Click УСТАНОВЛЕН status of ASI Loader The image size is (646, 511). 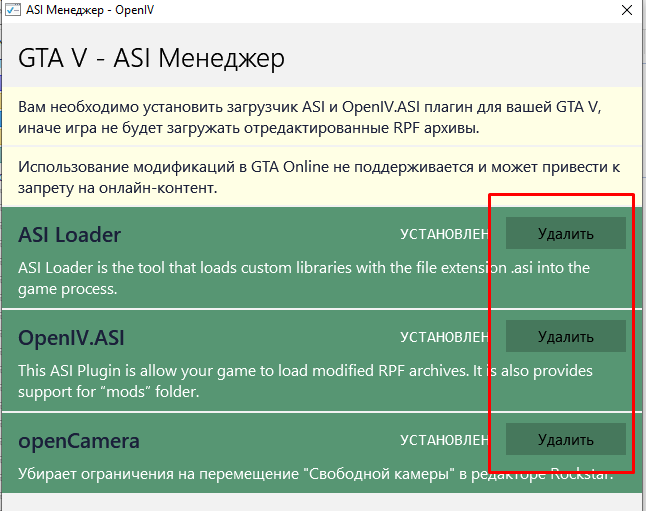[444, 234]
